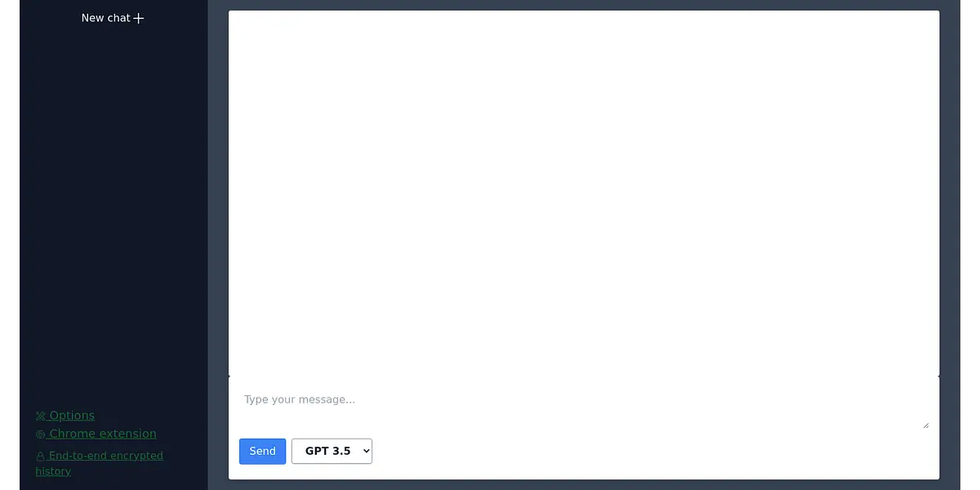Click the Chrome logo icon in sidebar
The height and width of the screenshot is (490, 980).
coord(40,434)
